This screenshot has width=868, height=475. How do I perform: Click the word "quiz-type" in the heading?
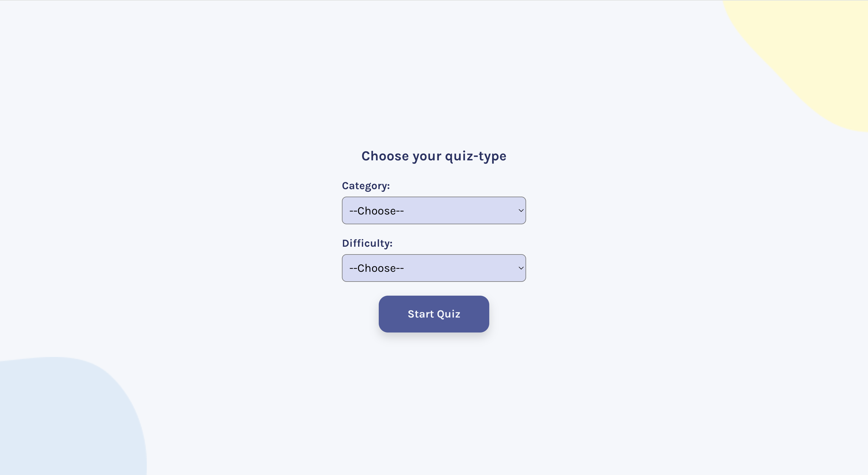pyautogui.click(x=475, y=156)
